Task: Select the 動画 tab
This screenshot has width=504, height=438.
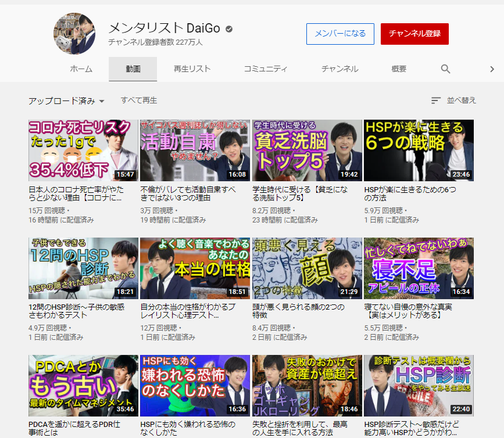Action: coord(133,69)
